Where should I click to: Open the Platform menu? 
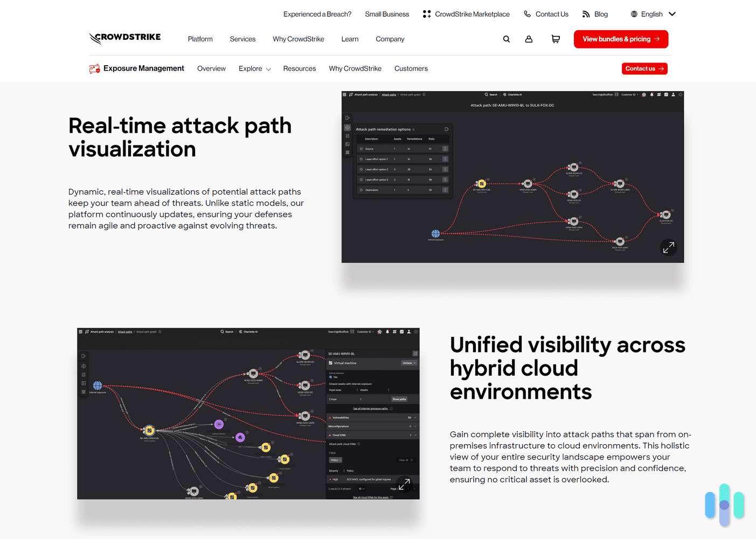pos(200,39)
